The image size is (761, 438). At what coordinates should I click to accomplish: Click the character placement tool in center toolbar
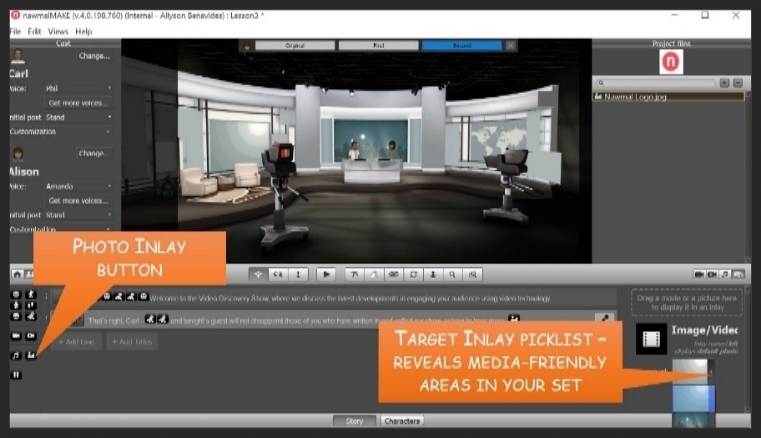[433, 274]
